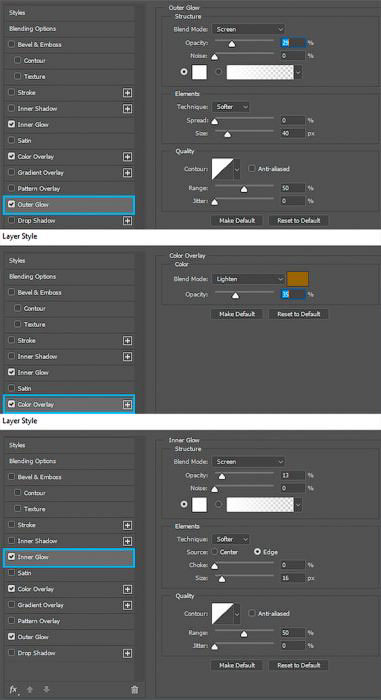This screenshot has width=381, height=700.
Task: Select the Edge source radio button
Action: tap(257, 552)
